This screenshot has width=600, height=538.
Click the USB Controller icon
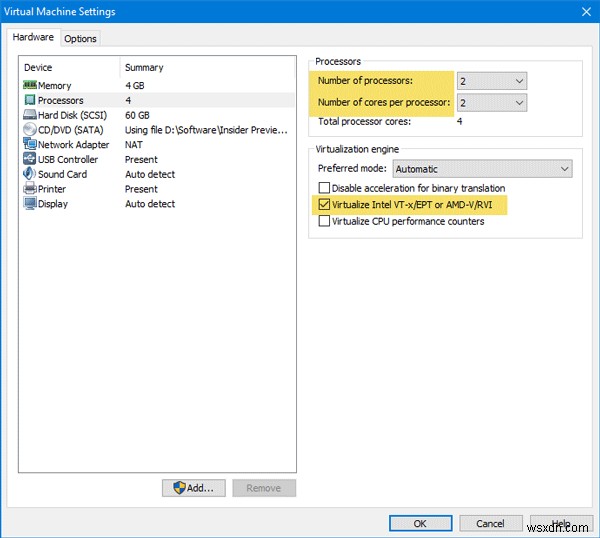click(30, 159)
